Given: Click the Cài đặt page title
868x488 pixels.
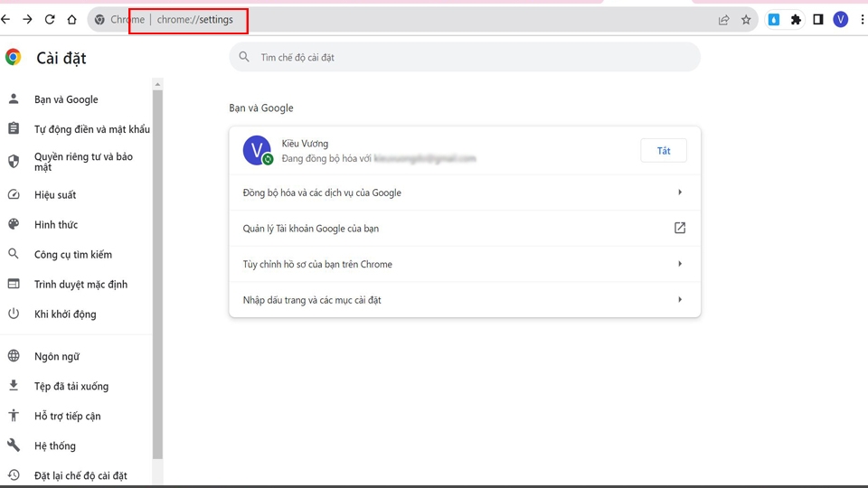Looking at the screenshot, I should 61,58.
